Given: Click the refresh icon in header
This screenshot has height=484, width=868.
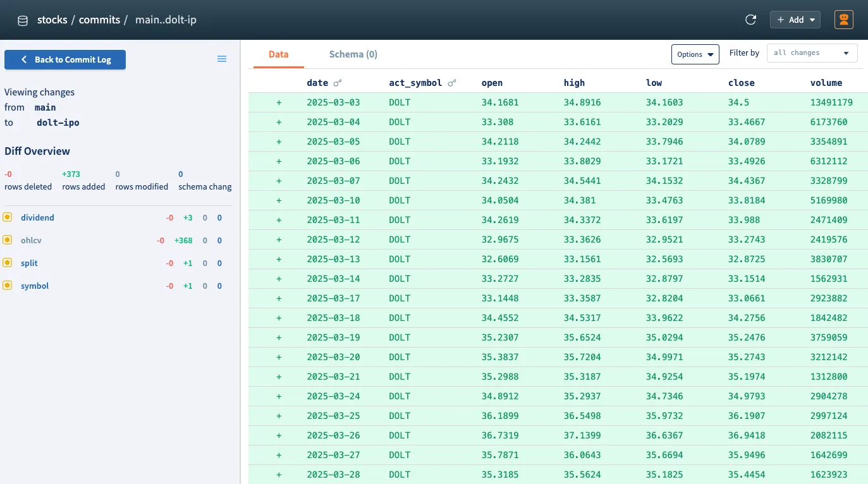Looking at the screenshot, I should (x=751, y=20).
